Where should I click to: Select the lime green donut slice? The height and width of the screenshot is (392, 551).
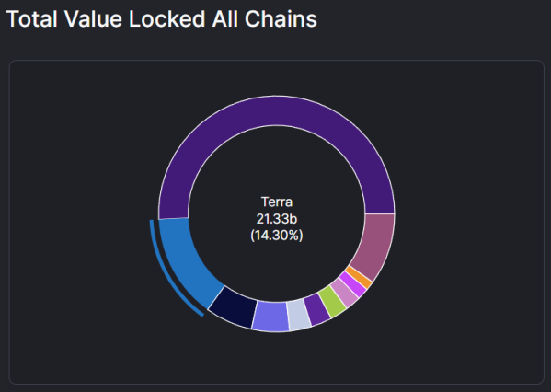333,301
